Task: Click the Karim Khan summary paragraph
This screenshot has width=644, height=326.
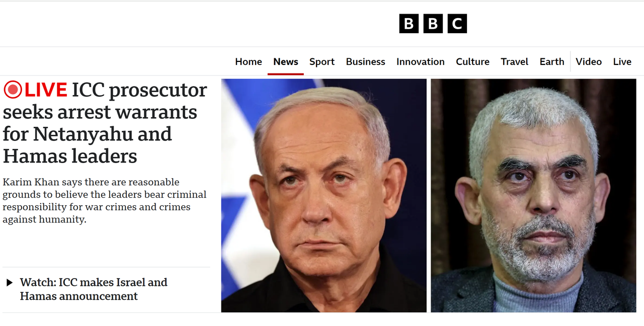Action: tap(104, 200)
